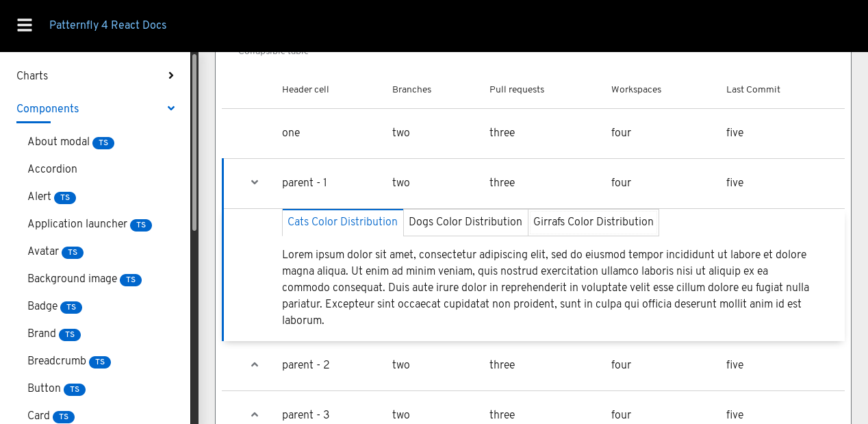The height and width of the screenshot is (424, 868).
Task: Select the Cats Color Distribution tab
Action: point(342,222)
